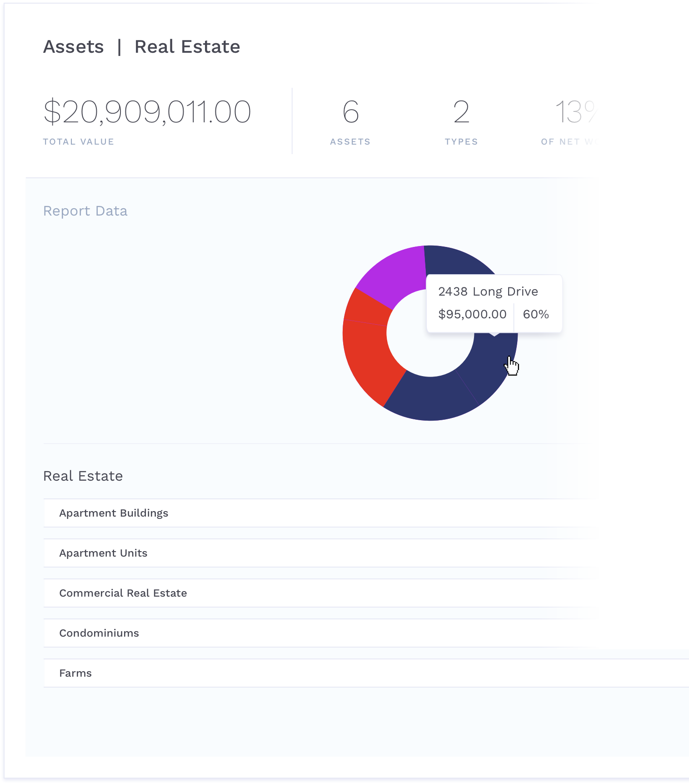Image resolution: width=689 pixels, height=784 pixels.
Task: Click the $95,000.00 value in tooltip
Action: pyautogui.click(x=472, y=314)
